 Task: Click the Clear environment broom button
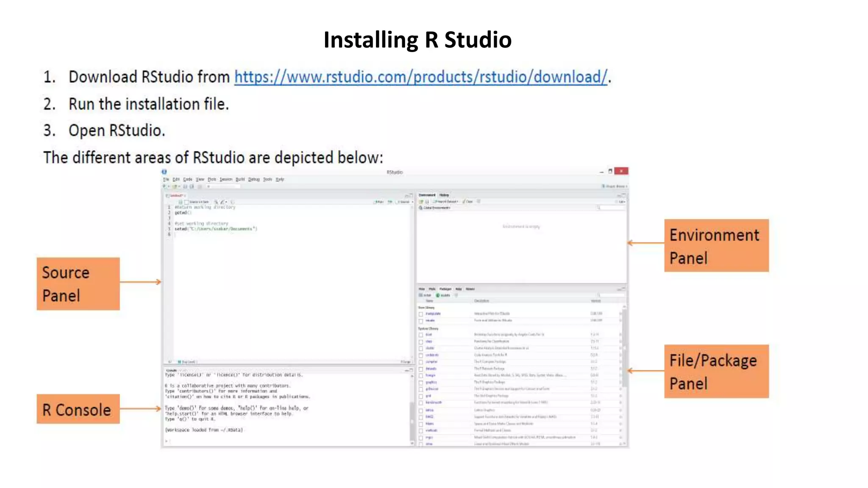tap(468, 202)
